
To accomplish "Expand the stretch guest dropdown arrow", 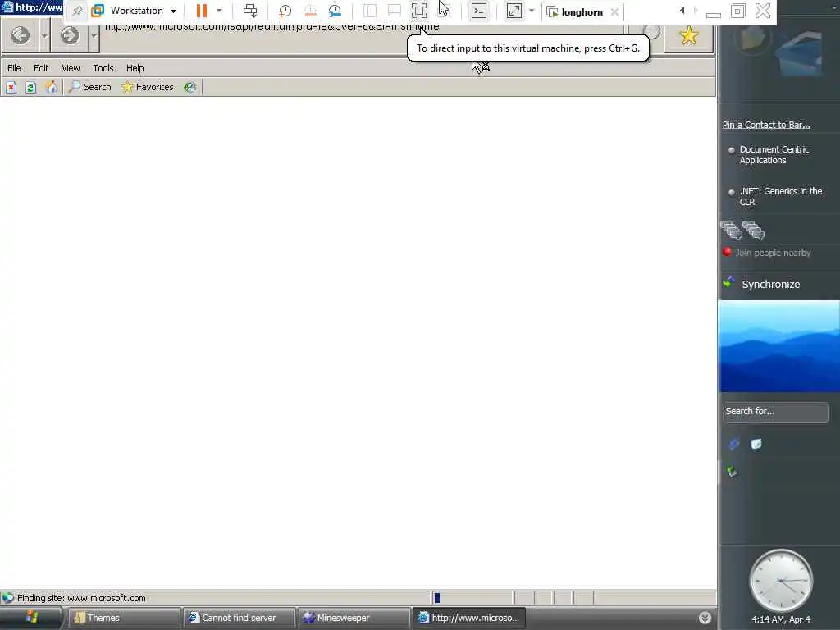I will pos(532,11).
